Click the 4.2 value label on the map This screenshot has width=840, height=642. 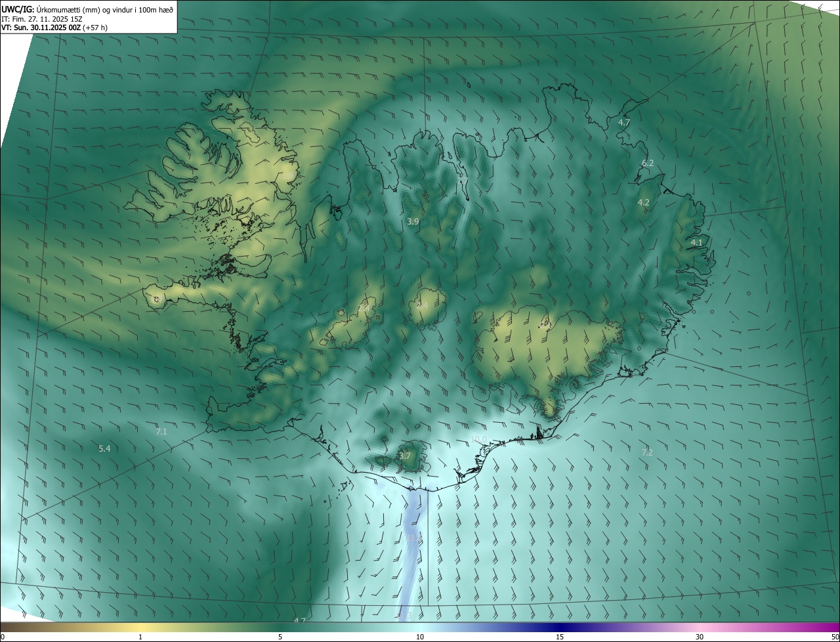[x=643, y=203]
